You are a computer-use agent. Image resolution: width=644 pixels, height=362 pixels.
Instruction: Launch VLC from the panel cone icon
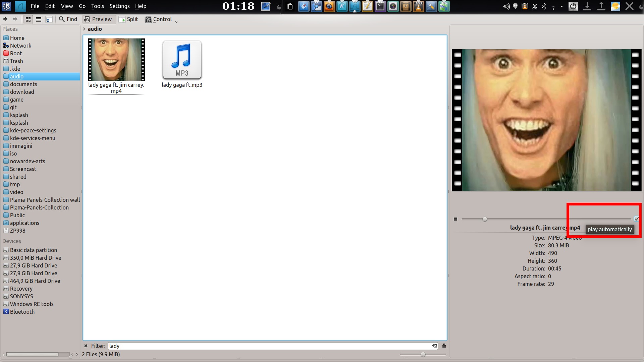(x=418, y=6)
